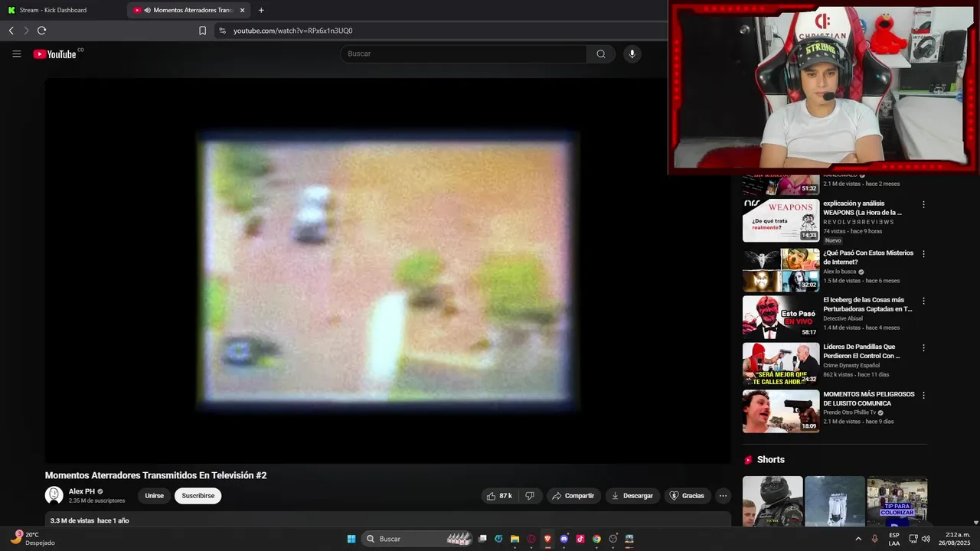The width and height of the screenshot is (980, 551).
Task: Open the Windows Start button
Action: coord(351,539)
